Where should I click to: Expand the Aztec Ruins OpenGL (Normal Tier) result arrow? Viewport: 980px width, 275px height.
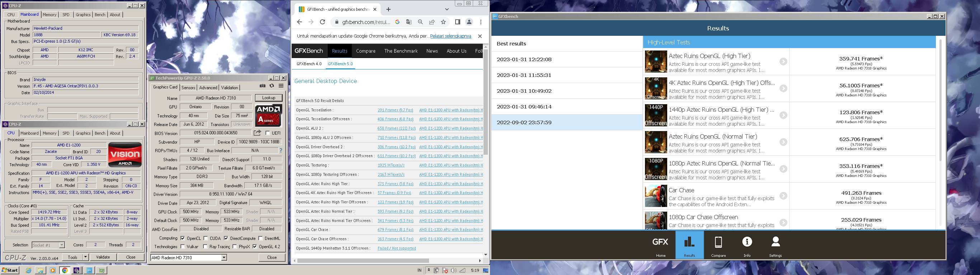click(x=783, y=142)
